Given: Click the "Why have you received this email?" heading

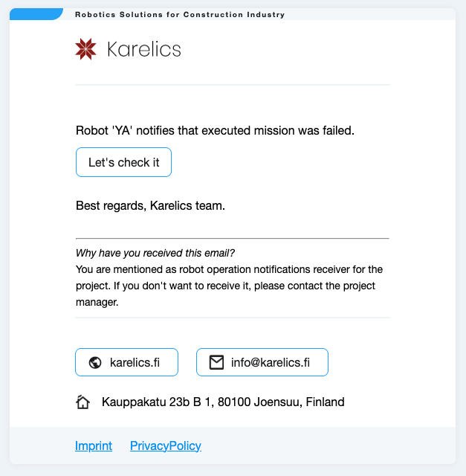Looking at the screenshot, I should [155, 253].
